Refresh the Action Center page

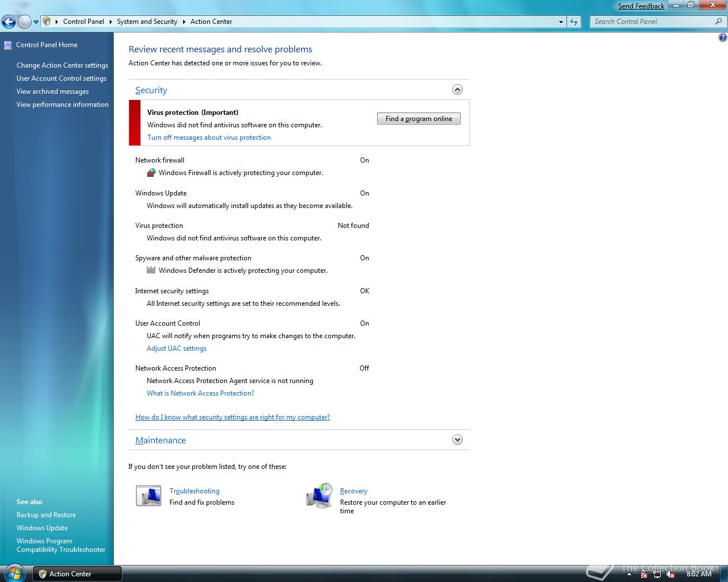(574, 22)
